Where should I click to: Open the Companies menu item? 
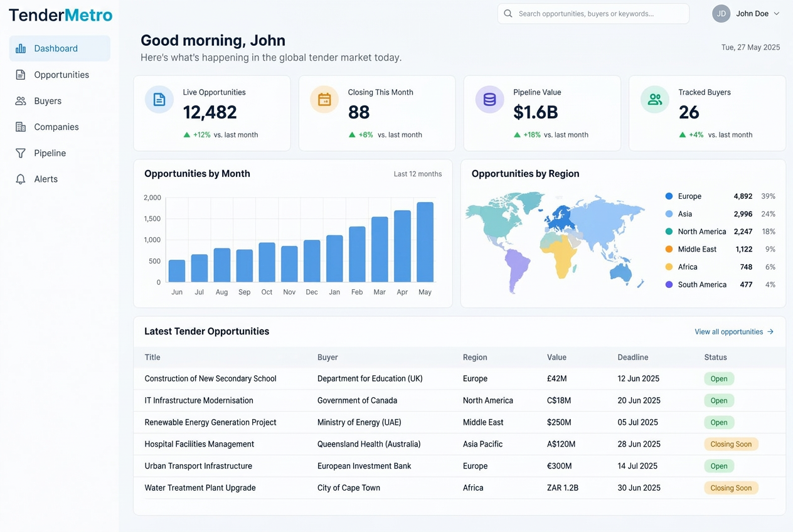click(x=60, y=127)
